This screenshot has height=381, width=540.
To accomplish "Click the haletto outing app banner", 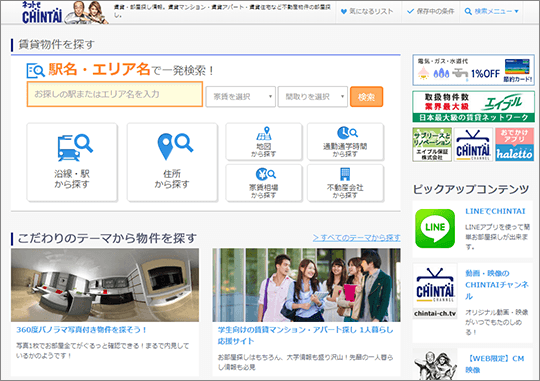I will (515, 144).
